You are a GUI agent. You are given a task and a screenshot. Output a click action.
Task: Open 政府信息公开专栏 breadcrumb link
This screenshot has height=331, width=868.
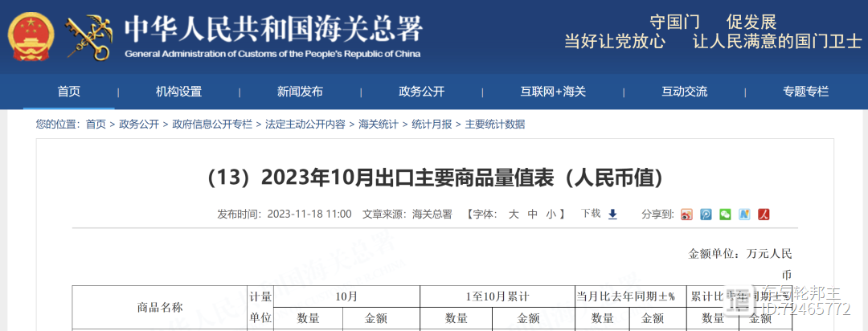click(x=212, y=125)
